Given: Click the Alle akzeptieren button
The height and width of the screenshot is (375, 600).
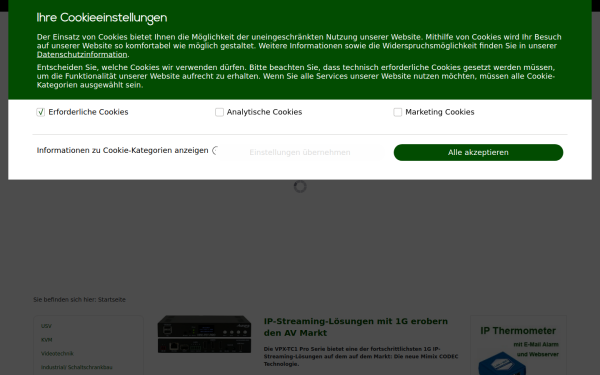Looking at the screenshot, I should coord(478,152).
